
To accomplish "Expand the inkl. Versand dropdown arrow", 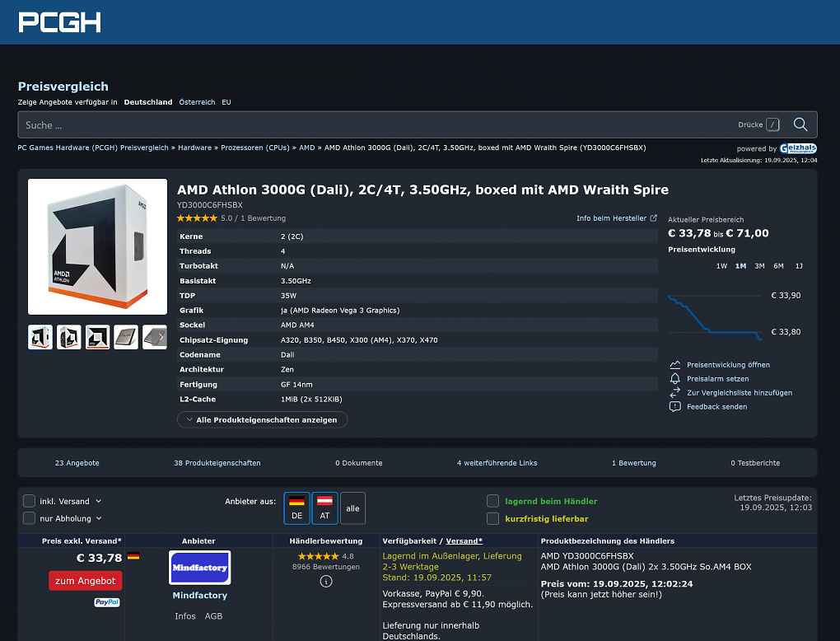I will pyautogui.click(x=99, y=501).
